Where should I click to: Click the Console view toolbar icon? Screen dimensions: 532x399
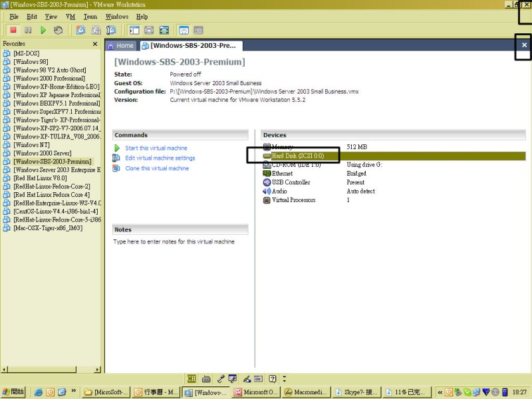click(198, 30)
